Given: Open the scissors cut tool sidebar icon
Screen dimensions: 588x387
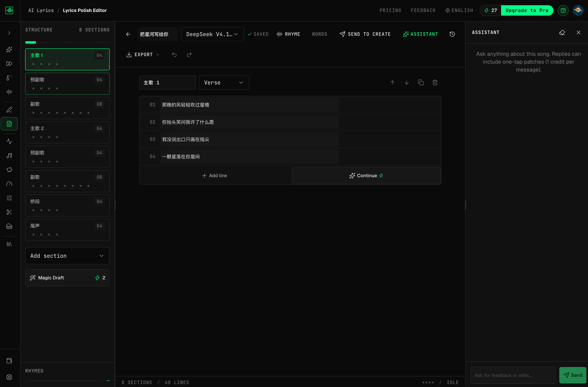Looking at the screenshot, I should [x=9, y=212].
